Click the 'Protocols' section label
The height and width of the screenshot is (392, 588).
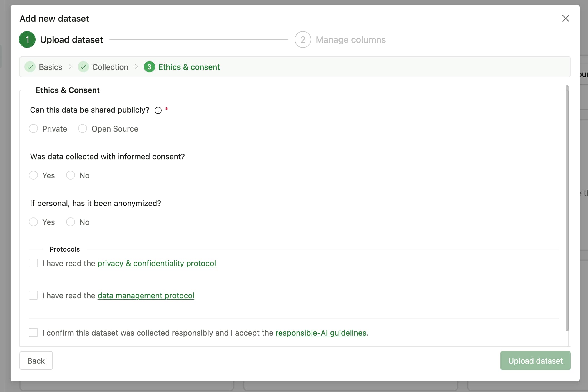pos(64,249)
